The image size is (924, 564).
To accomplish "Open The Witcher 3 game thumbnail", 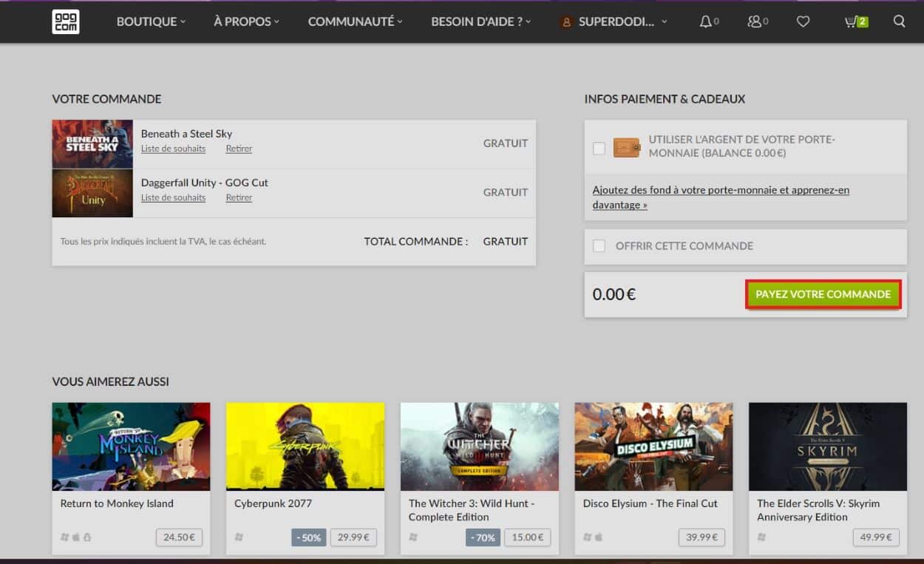I will [x=479, y=446].
